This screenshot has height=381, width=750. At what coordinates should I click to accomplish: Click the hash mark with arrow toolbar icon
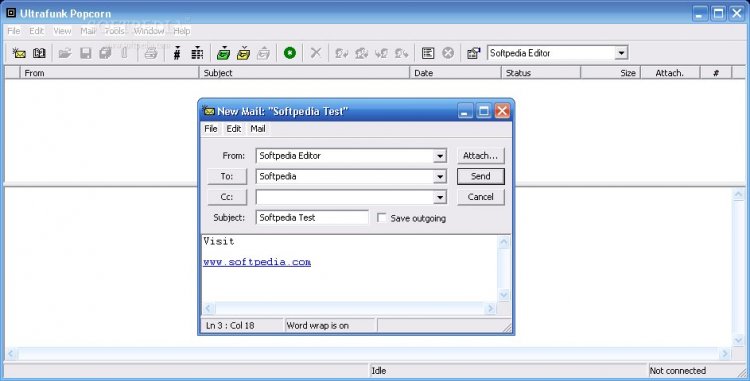pyautogui.click(x=177, y=53)
